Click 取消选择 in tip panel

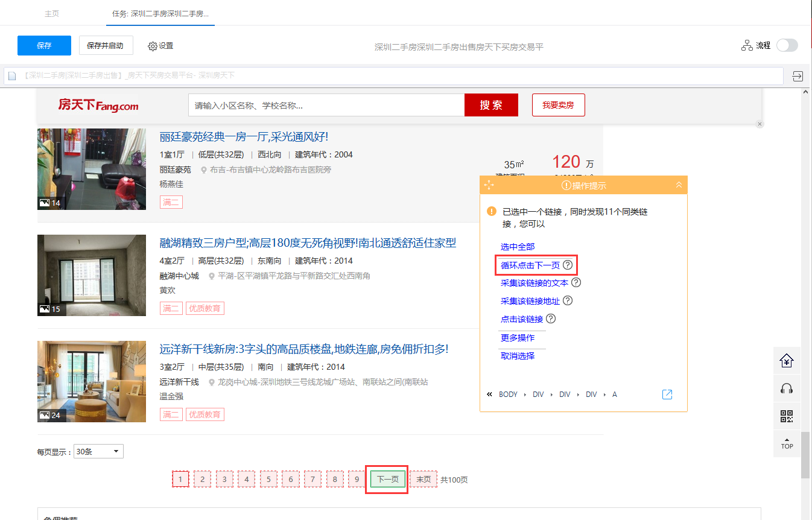[518, 356]
